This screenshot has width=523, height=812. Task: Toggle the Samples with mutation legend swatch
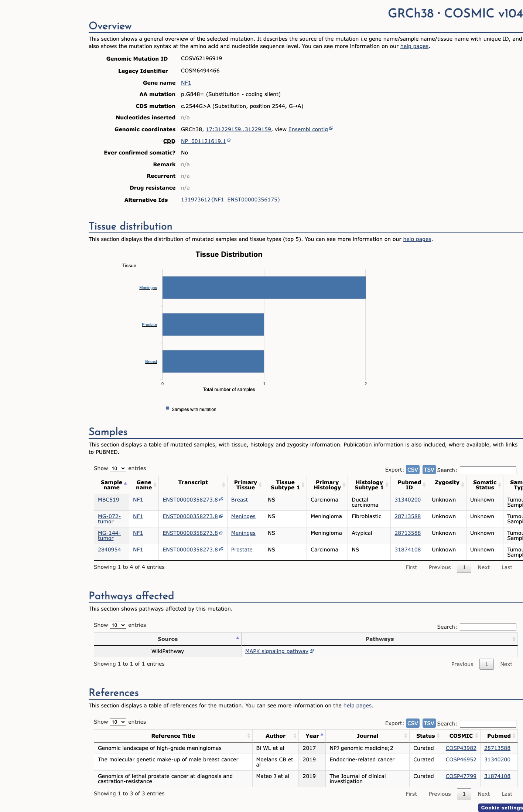(168, 408)
